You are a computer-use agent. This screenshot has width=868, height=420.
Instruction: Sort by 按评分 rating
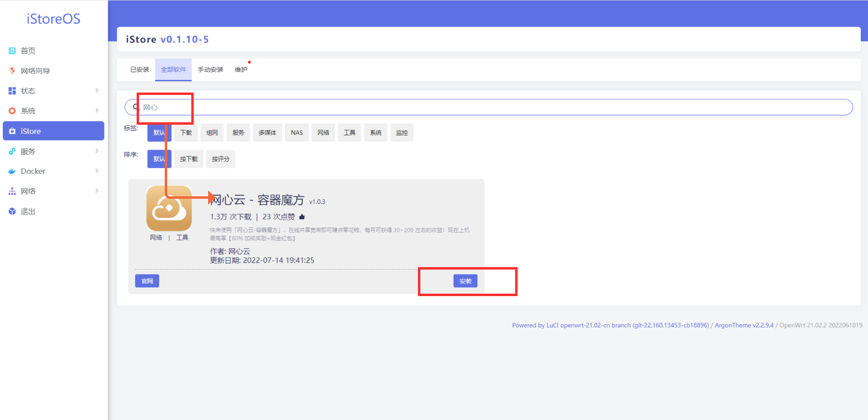(x=221, y=159)
